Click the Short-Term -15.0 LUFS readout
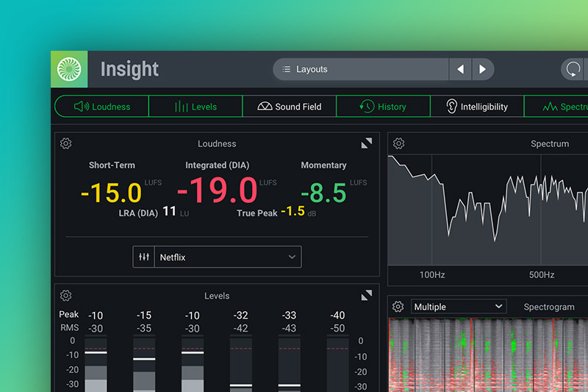The height and width of the screenshot is (392, 588). tap(112, 193)
